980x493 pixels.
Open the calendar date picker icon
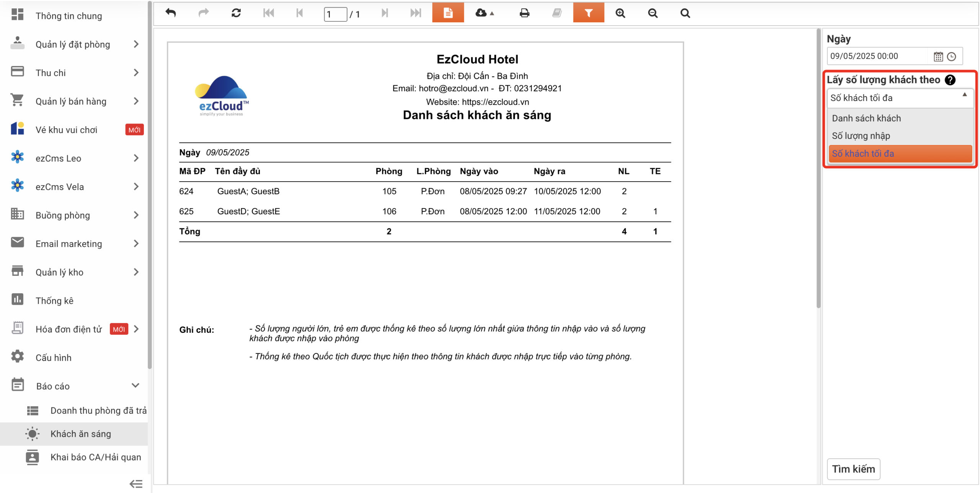938,57
